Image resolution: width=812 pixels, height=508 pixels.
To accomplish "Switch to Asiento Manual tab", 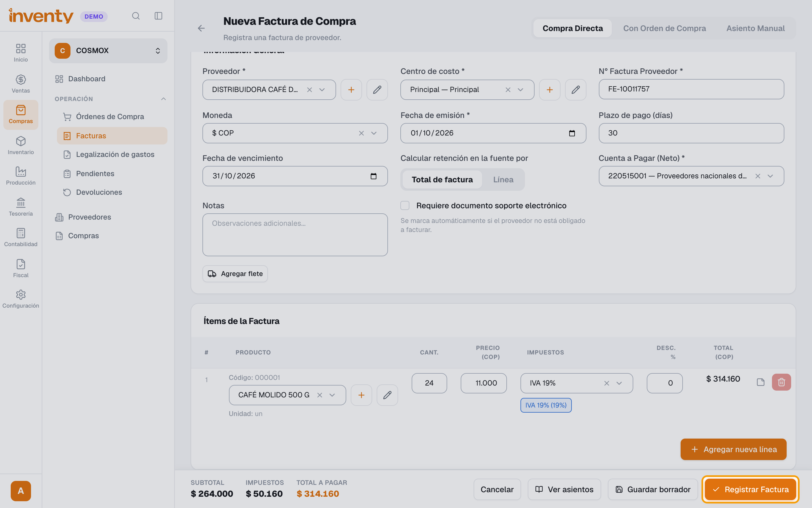I will [755, 28].
